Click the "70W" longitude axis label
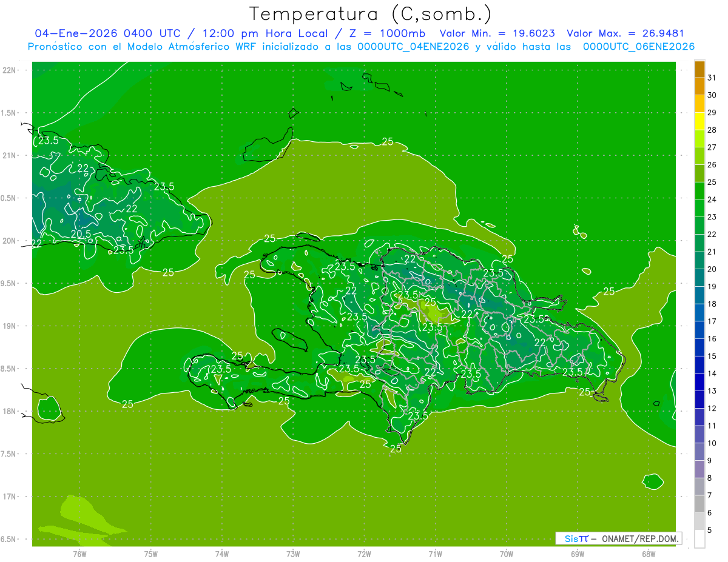728x562 pixels. pos(507,554)
